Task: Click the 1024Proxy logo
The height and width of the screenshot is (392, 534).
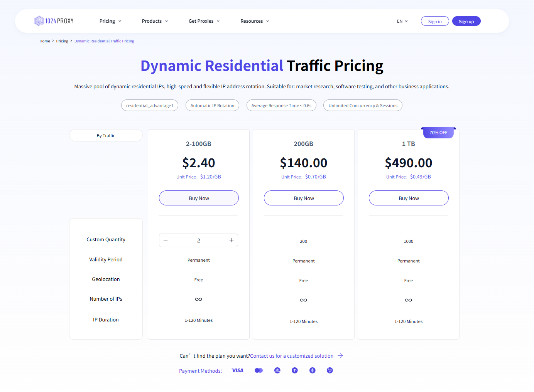Action: tap(54, 21)
